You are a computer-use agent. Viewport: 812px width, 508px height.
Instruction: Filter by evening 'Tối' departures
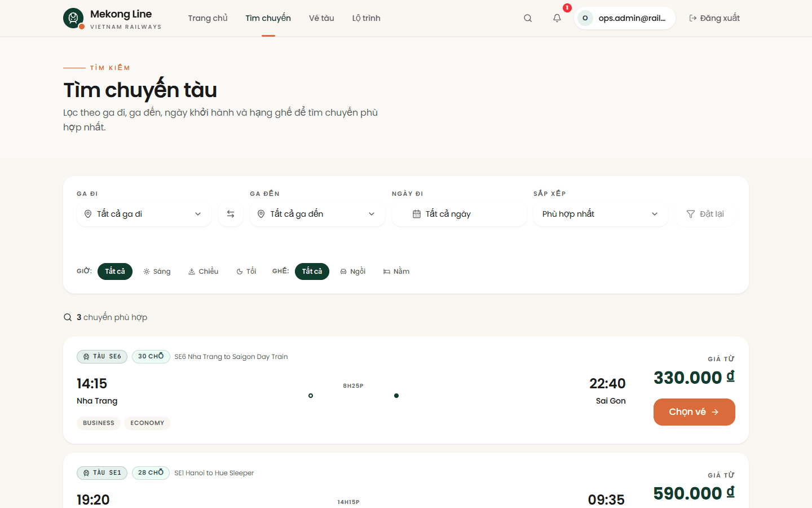[246, 271]
